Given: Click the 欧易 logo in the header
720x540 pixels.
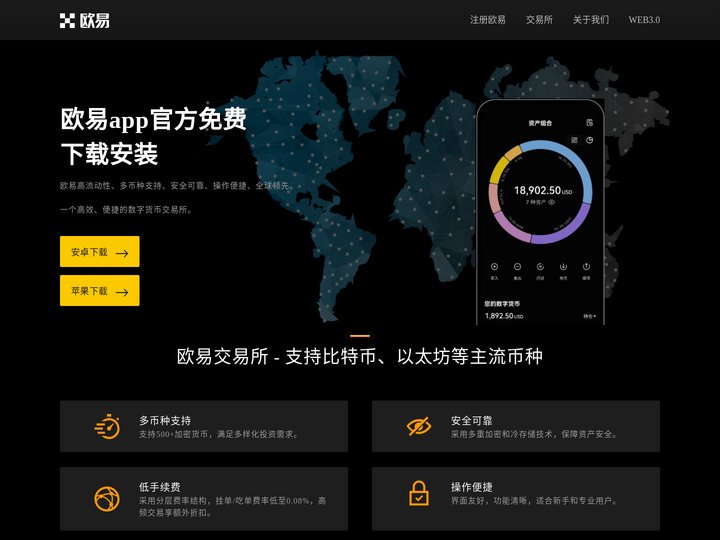Looking at the screenshot, I should pyautogui.click(x=84, y=21).
